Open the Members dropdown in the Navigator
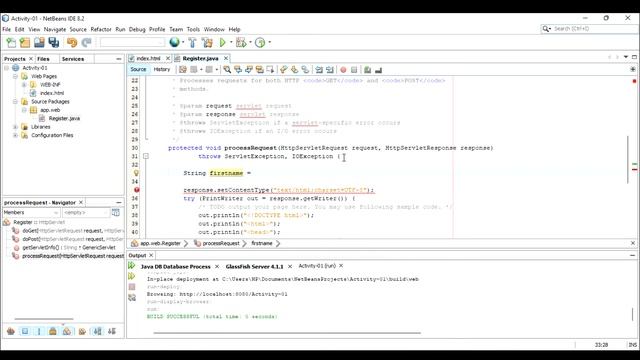 point(31,213)
